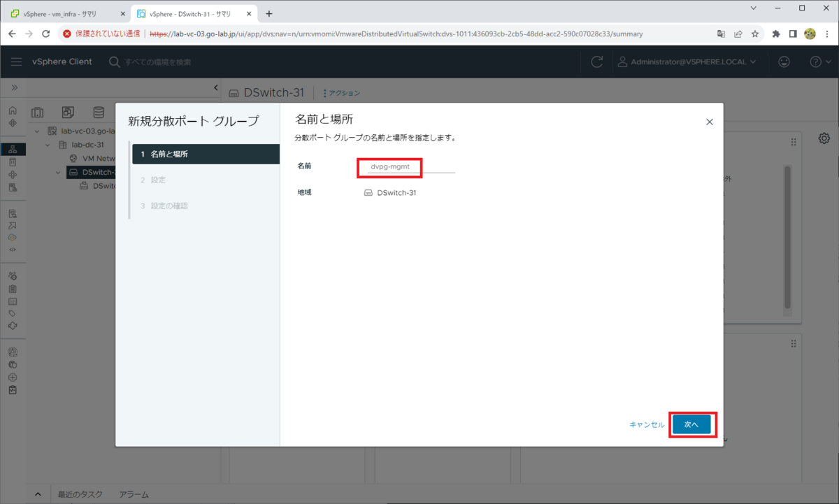Click the browser address bar URL
The width and height of the screenshot is (839, 504).
coord(396,34)
